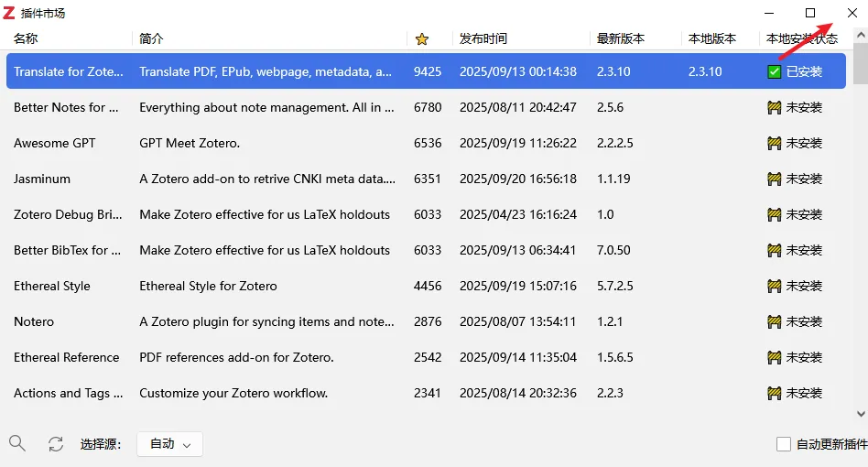Click not-installed icon in Ethereal Style row
The image size is (868, 467).
click(774, 286)
